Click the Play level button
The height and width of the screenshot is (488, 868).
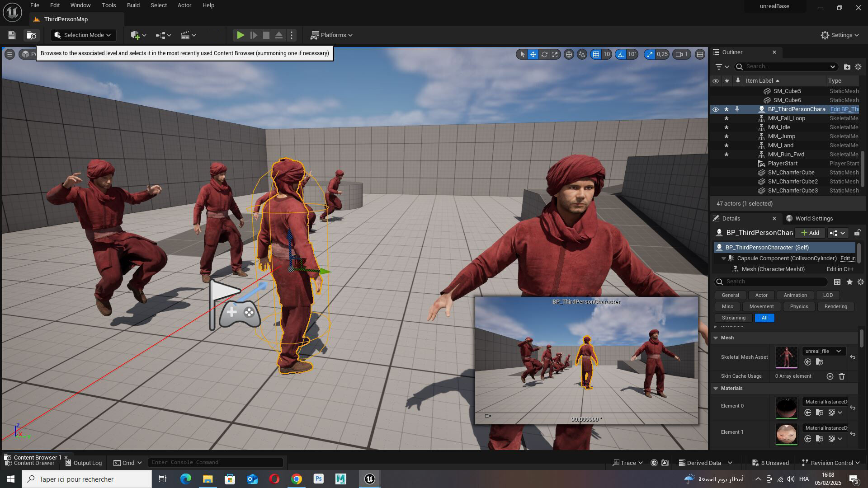pos(241,35)
